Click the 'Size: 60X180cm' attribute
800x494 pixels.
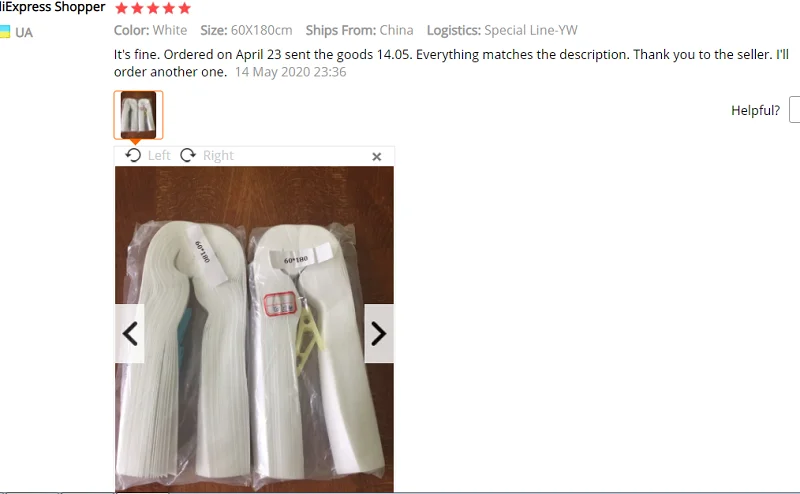(x=246, y=30)
